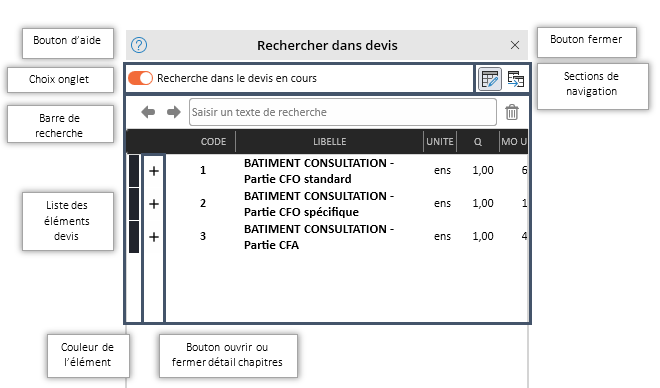
Task: Expand chapter 3 Partie CFA
Action: click(x=154, y=237)
